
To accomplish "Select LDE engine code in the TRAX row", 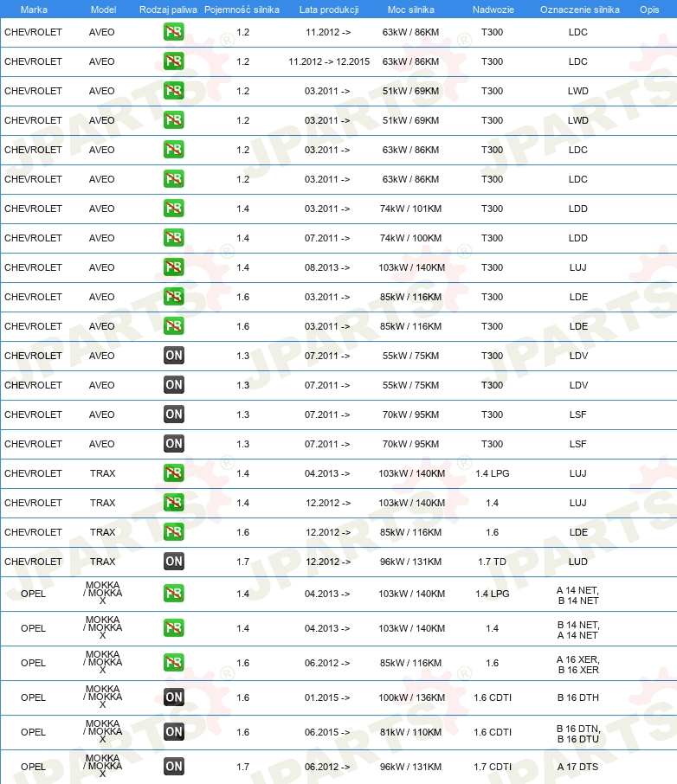I will (x=578, y=532).
